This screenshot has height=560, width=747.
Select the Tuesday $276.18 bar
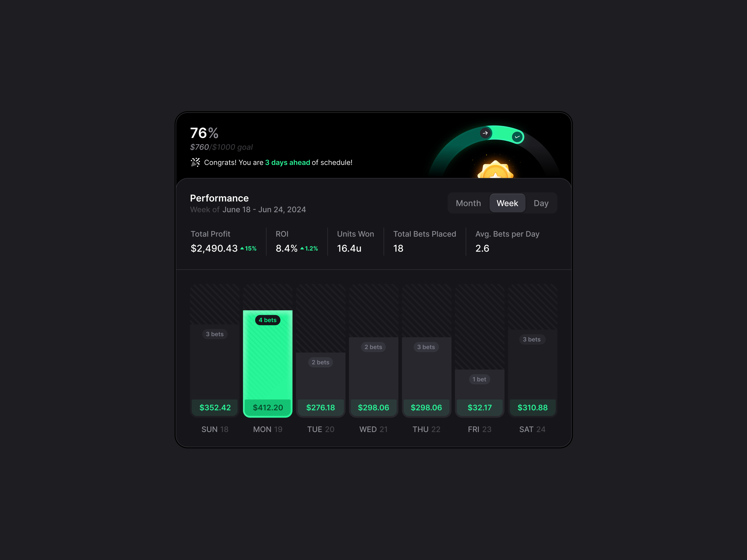(x=320, y=385)
